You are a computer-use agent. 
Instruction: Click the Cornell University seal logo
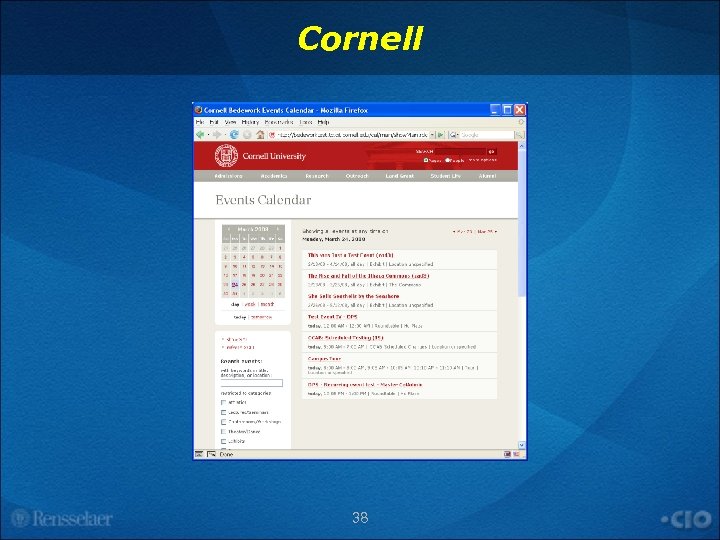pyautogui.click(x=226, y=156)
